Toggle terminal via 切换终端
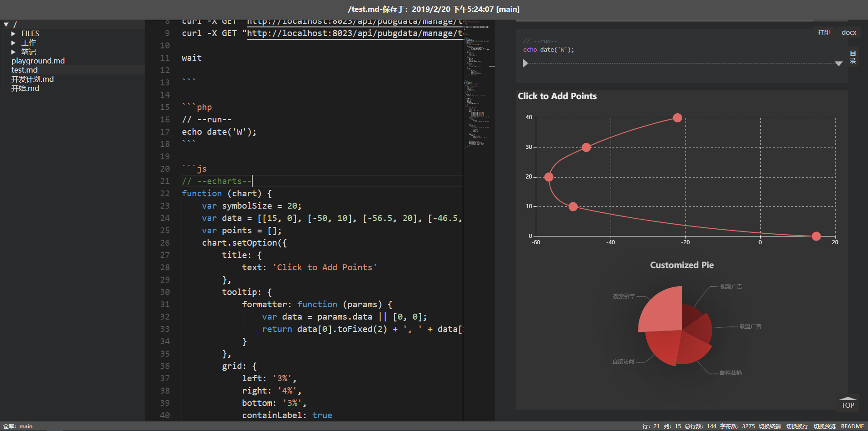 pyautogui.click(x=770, y=426)
